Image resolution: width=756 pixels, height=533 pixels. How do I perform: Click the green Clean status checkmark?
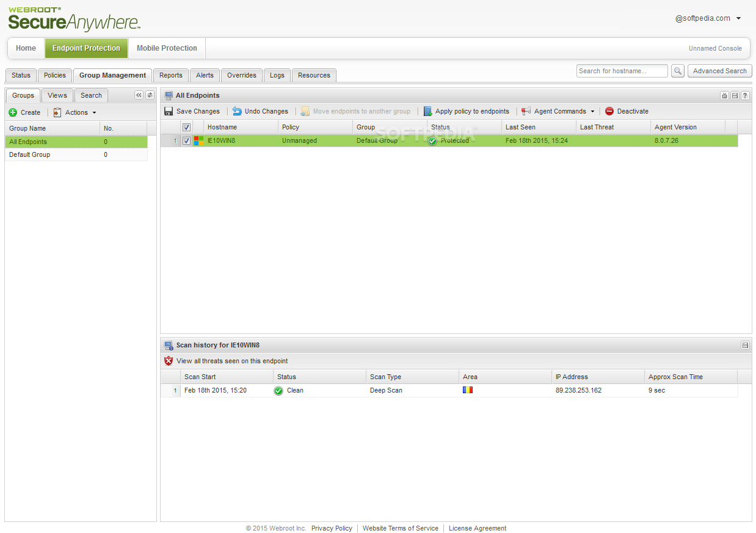click(x=278, y=390)
